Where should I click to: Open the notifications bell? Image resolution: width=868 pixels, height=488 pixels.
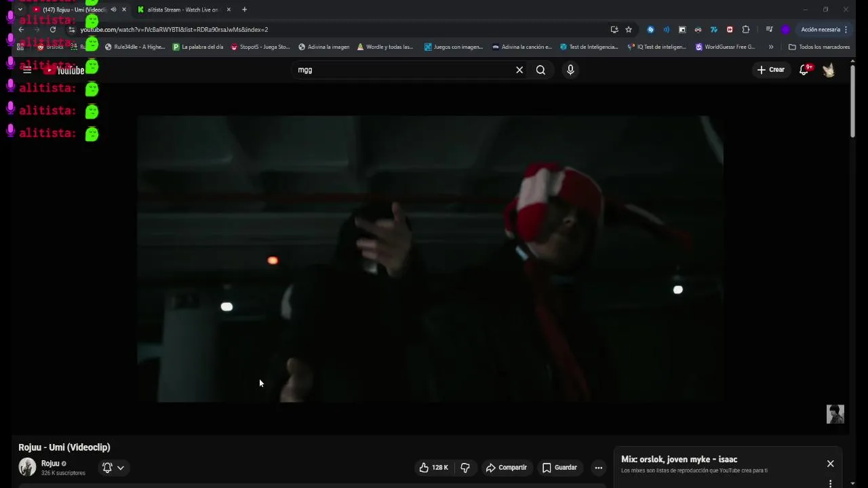click(804, 70)
